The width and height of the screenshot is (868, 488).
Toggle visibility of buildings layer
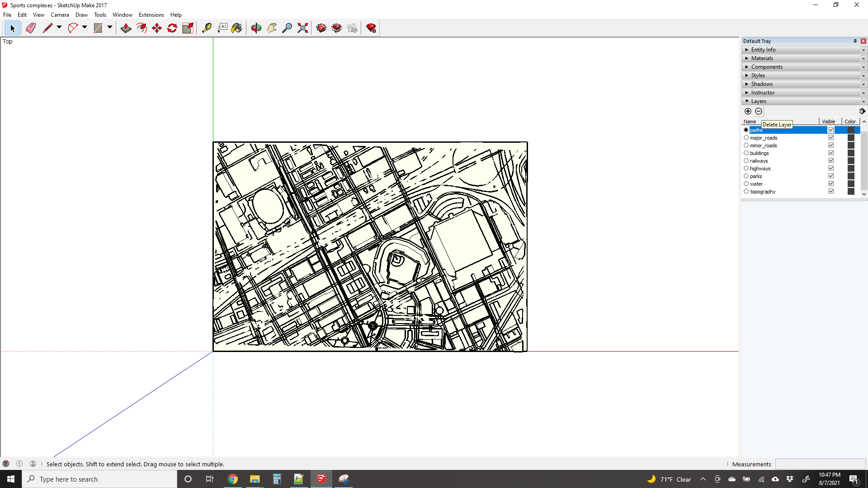pos(831,153)
